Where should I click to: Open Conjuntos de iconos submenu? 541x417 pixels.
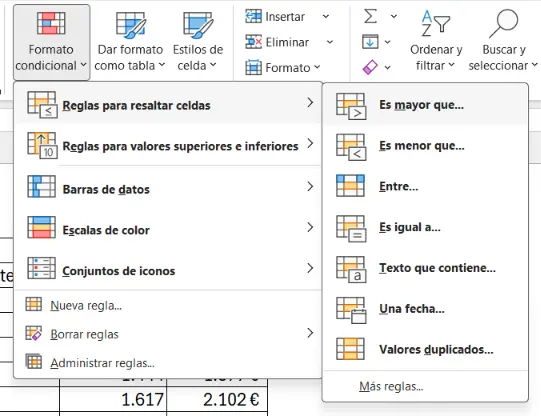[168, 269]
